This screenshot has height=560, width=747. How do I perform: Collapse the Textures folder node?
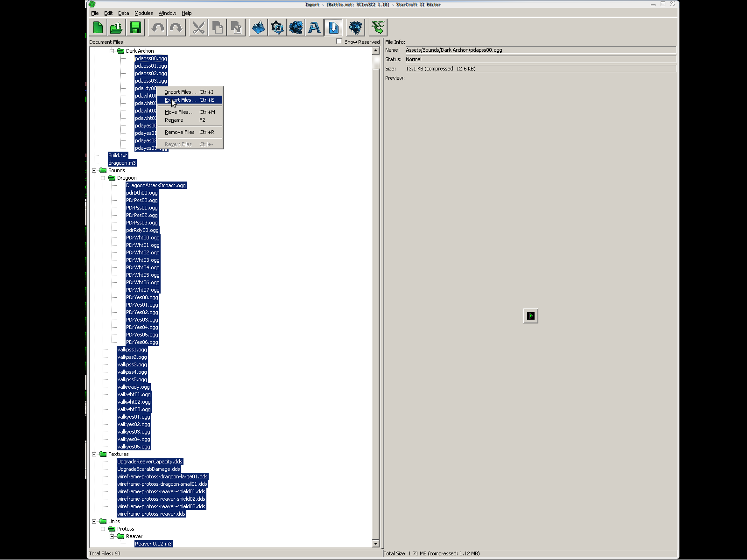pyautogui.click(x=94, y=454)
